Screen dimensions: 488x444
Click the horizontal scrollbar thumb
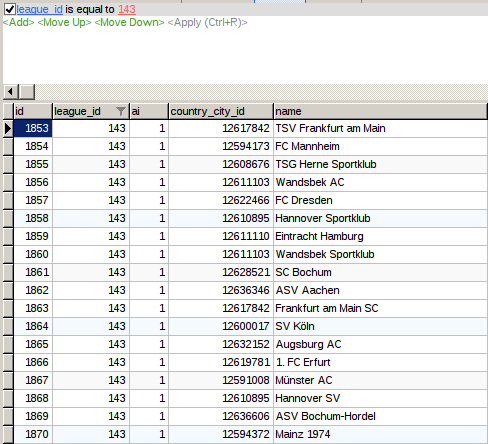click(27, 92)
